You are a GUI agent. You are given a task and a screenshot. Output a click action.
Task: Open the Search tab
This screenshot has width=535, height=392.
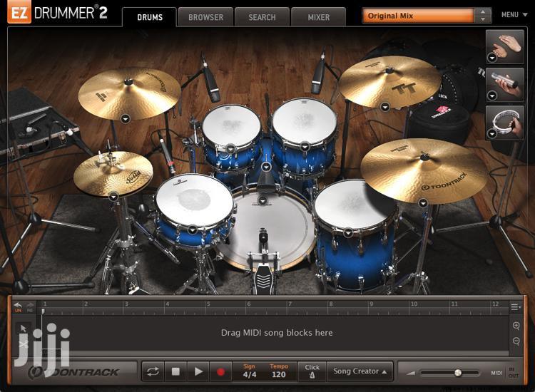coord(262,17)
